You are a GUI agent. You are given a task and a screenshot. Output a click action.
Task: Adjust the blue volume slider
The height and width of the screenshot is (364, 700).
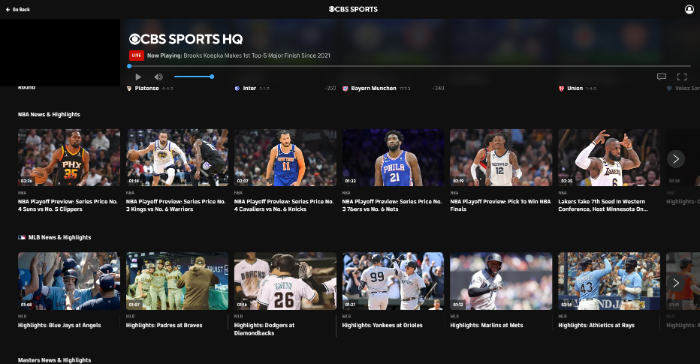pos(193,77)
